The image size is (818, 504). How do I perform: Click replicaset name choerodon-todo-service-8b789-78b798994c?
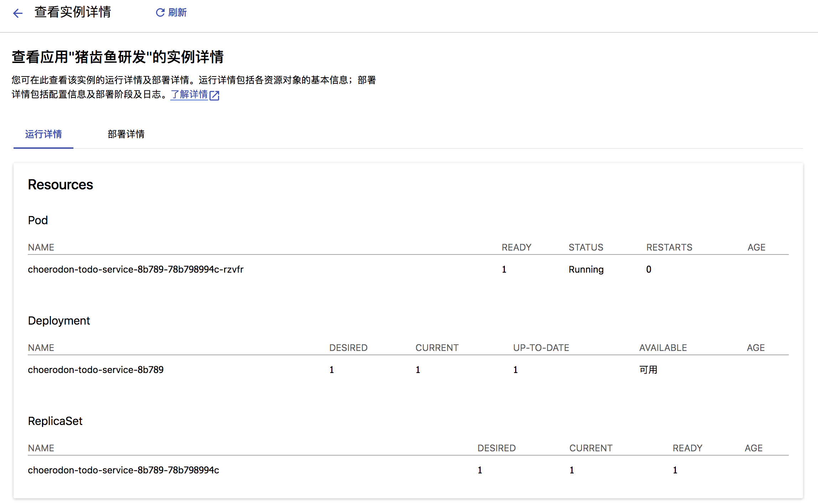point(124,470)
